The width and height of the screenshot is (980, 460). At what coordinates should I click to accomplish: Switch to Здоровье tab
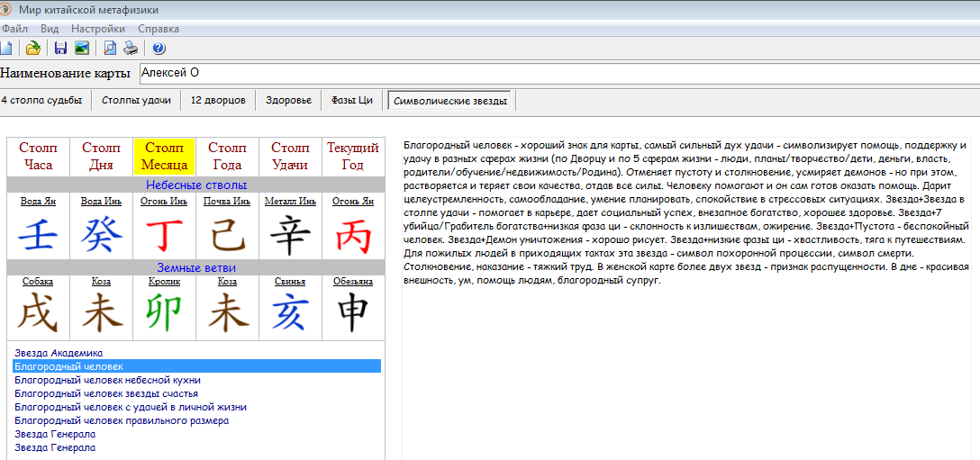[x=288, y=100]
